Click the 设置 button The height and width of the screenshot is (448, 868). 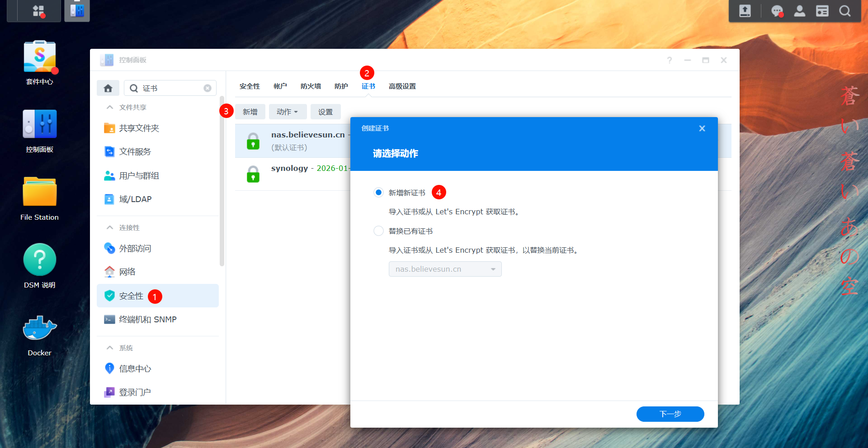click(325, 112)
